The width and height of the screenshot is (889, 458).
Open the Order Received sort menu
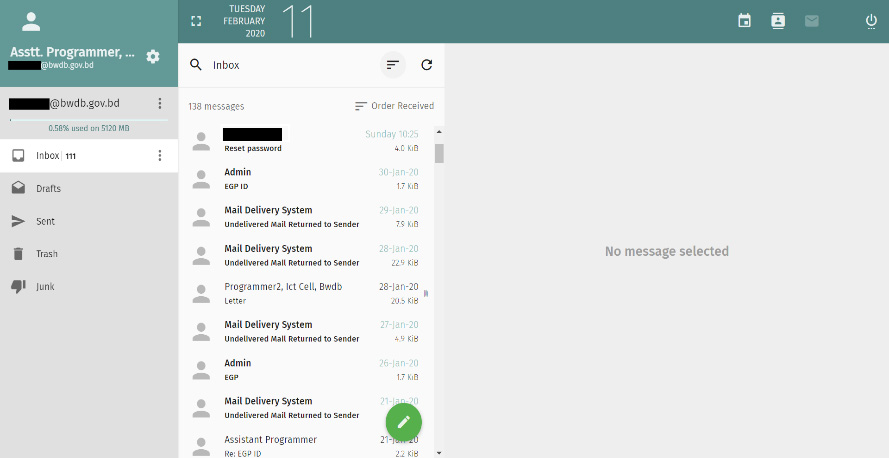[394, 106]
